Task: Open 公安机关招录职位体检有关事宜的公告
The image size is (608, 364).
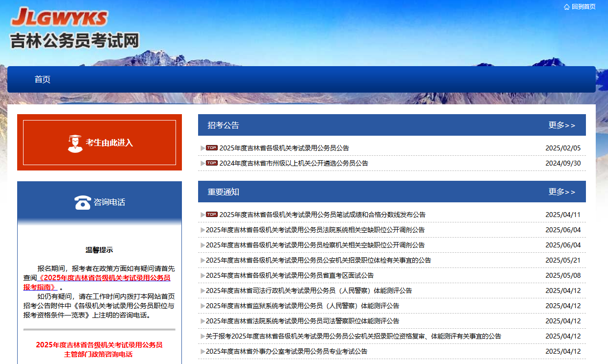Action: [x=318, y=260]
